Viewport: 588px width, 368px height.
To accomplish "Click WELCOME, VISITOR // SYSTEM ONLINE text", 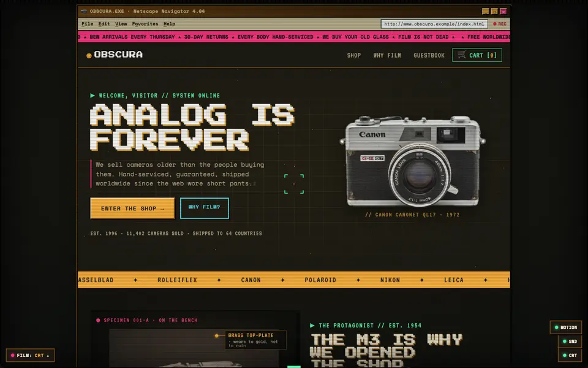I will click(x=155, y=96).
